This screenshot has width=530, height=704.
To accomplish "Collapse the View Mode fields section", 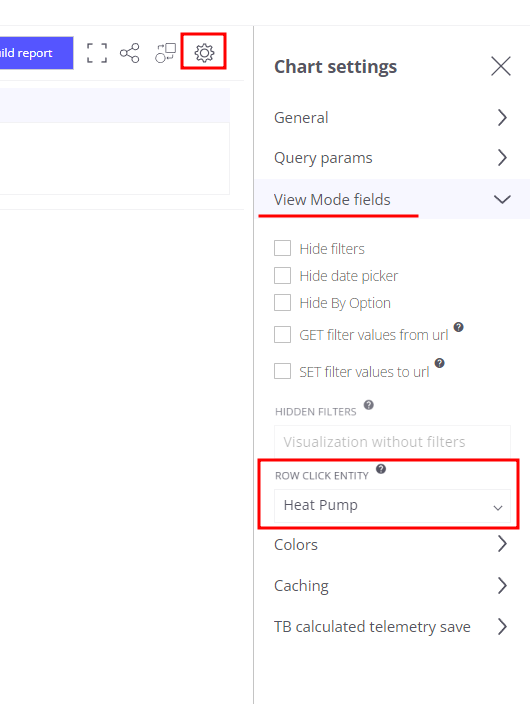I will point(392,199).
